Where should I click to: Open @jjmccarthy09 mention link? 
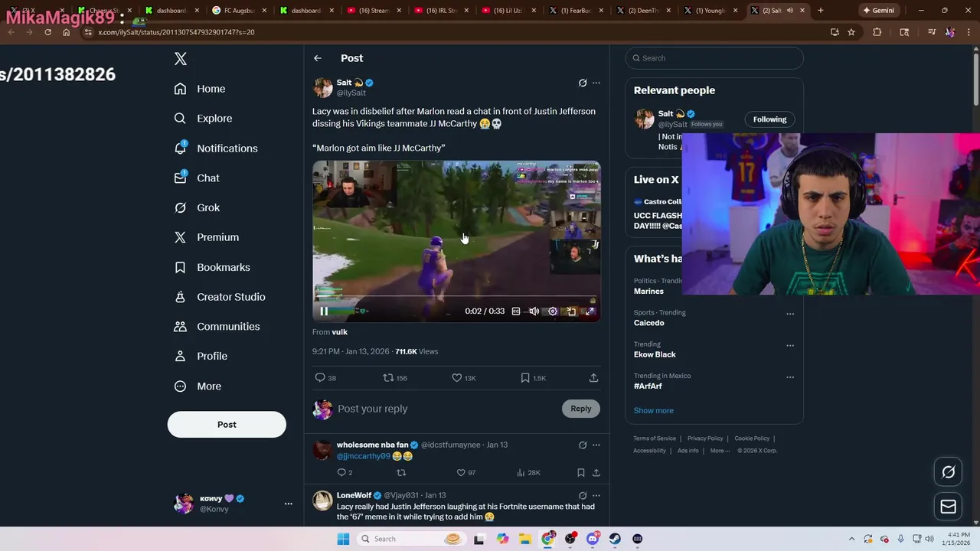click(363, 456)
